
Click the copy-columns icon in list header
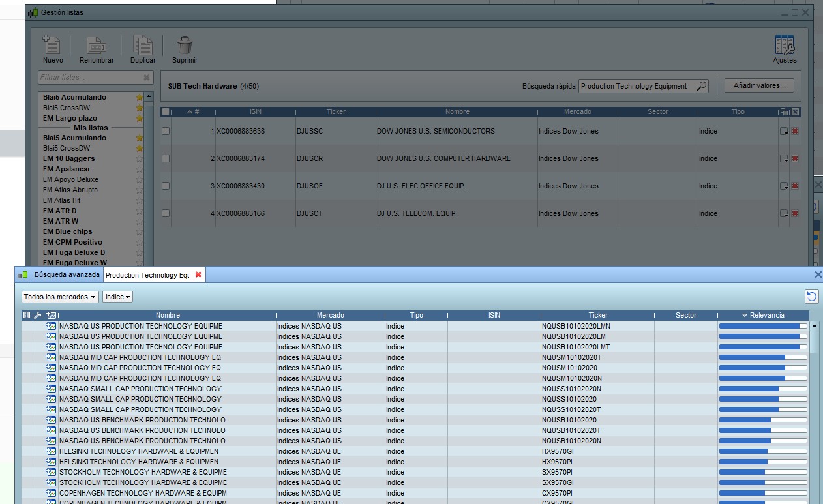(784, 112)
